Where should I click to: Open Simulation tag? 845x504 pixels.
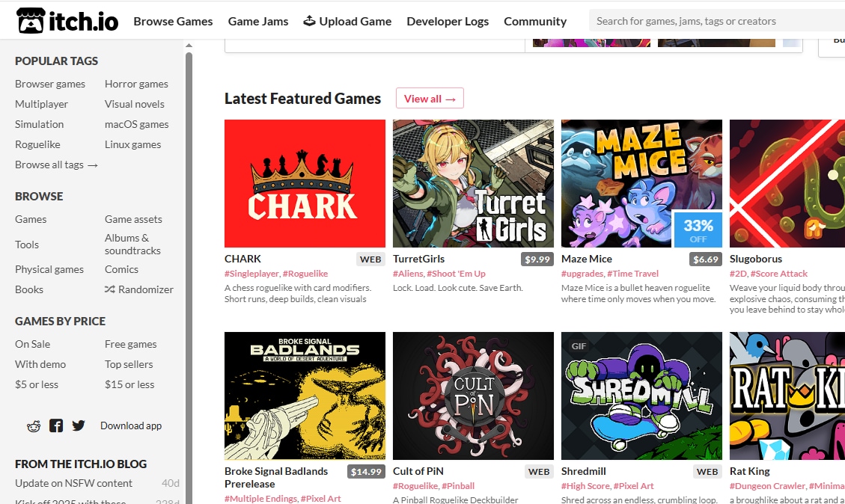click(x=40, y=124)
